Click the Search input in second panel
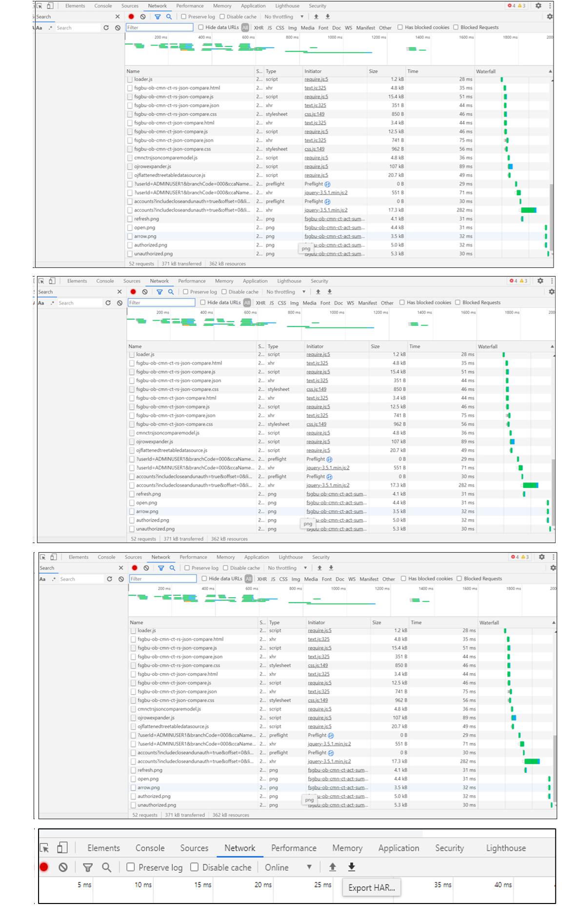The width and height of the screenshot is (578, 924). coord(80,303)
